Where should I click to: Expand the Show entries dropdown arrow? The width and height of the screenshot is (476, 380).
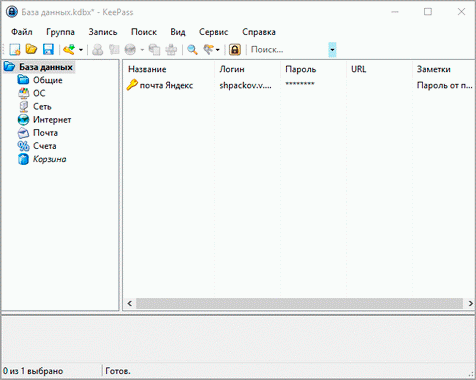[218, 50]
